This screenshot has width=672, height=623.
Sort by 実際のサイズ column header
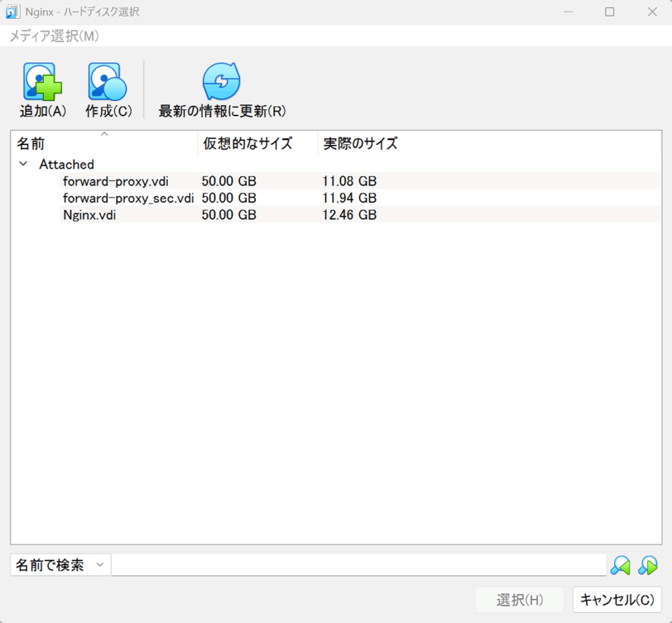click(489, 144)
